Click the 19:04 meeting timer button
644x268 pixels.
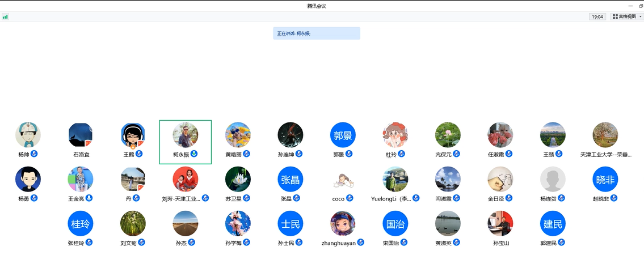coord(597,17)
